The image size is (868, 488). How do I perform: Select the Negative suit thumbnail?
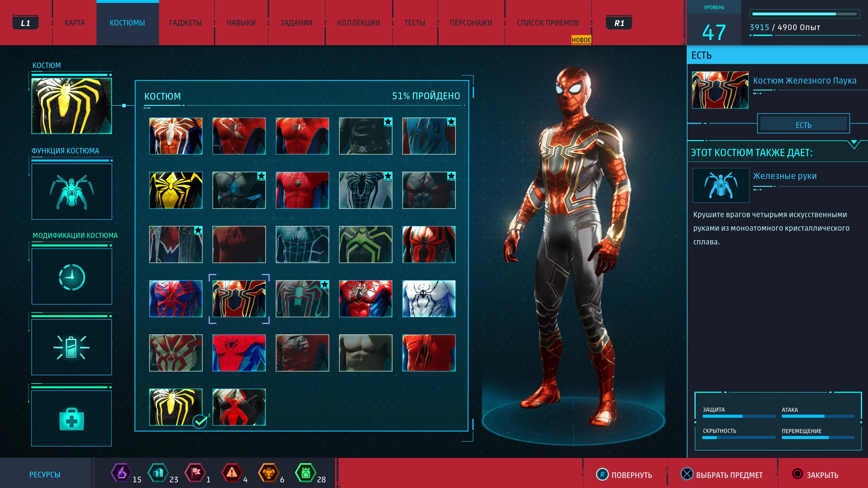(x=366, y=190)
